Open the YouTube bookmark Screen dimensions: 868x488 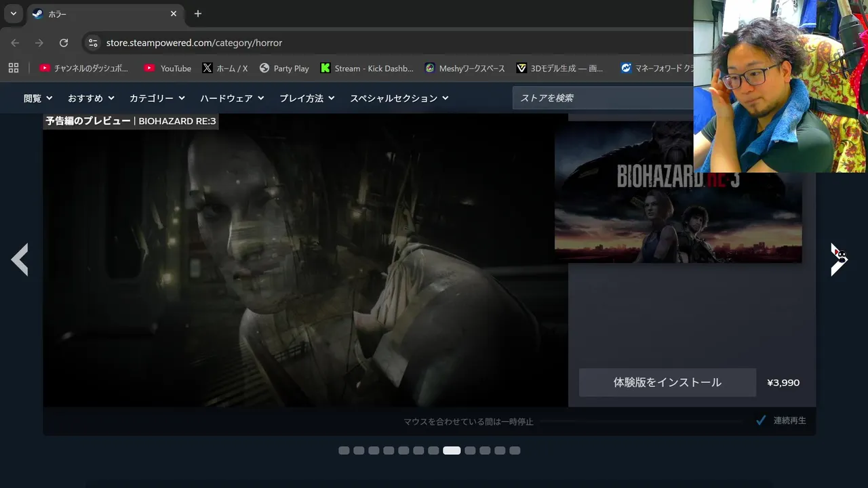168,68
